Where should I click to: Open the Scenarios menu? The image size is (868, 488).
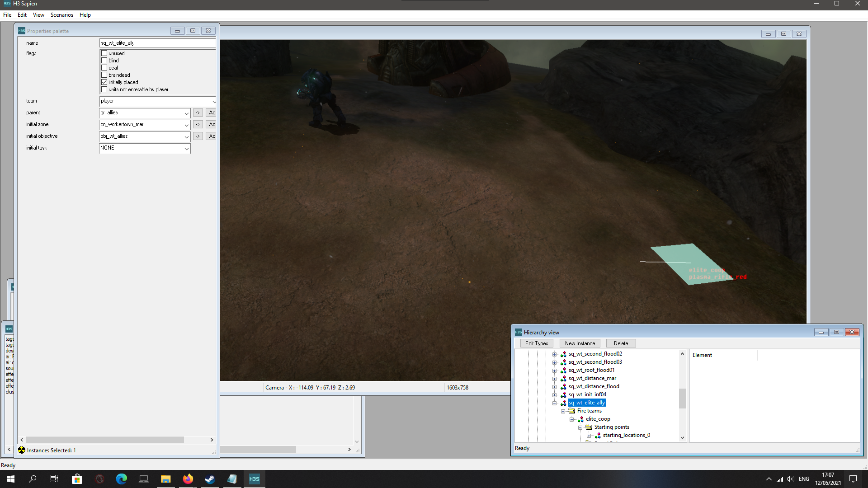(61, 15)
